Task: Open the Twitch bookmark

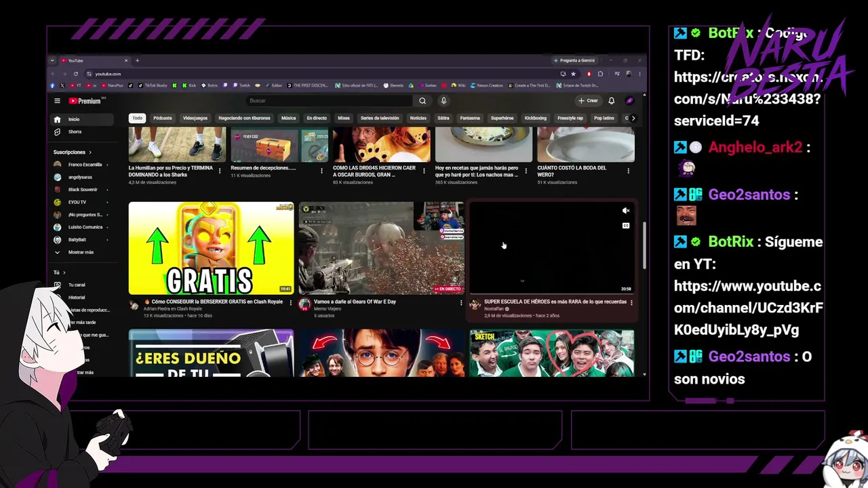Action: (241, 85)
